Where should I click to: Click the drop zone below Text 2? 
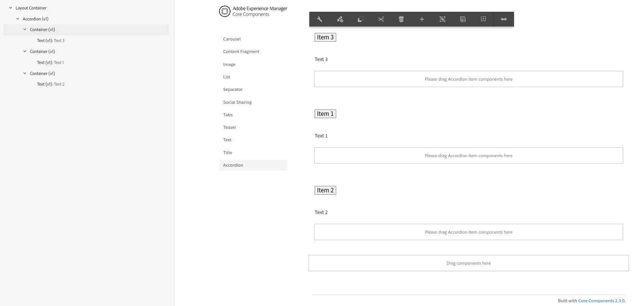pos(469,232)
